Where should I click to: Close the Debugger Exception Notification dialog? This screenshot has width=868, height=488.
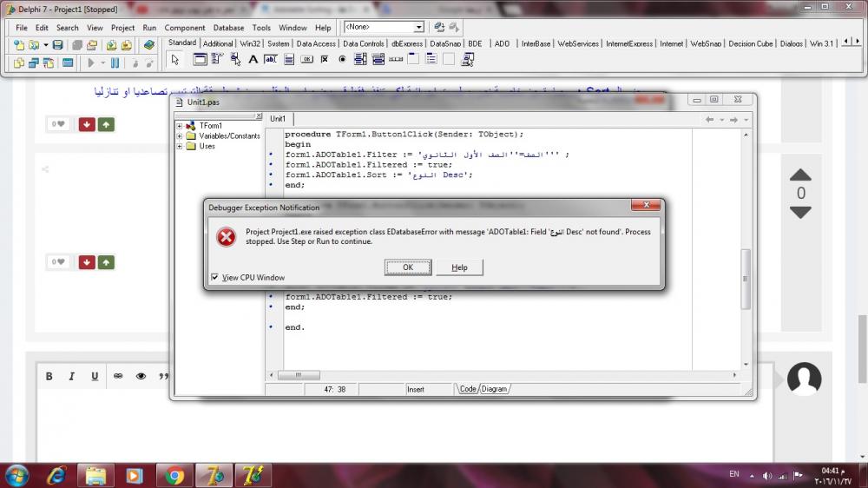pyautogui.click(x=646, y=205)
